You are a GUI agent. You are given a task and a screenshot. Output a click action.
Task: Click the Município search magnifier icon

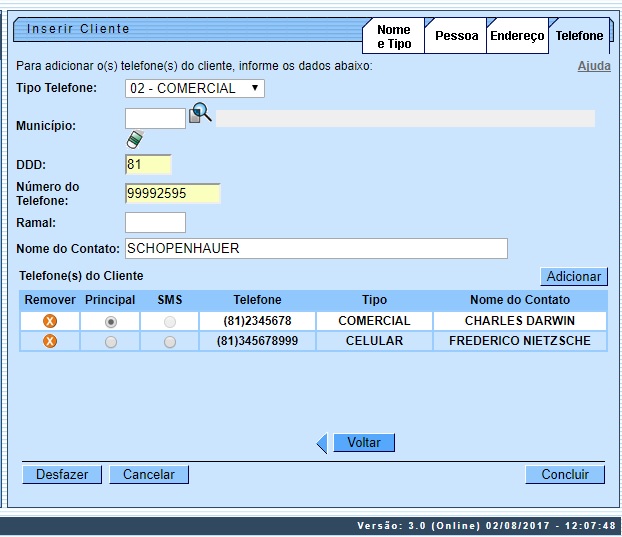pos(201,114)
